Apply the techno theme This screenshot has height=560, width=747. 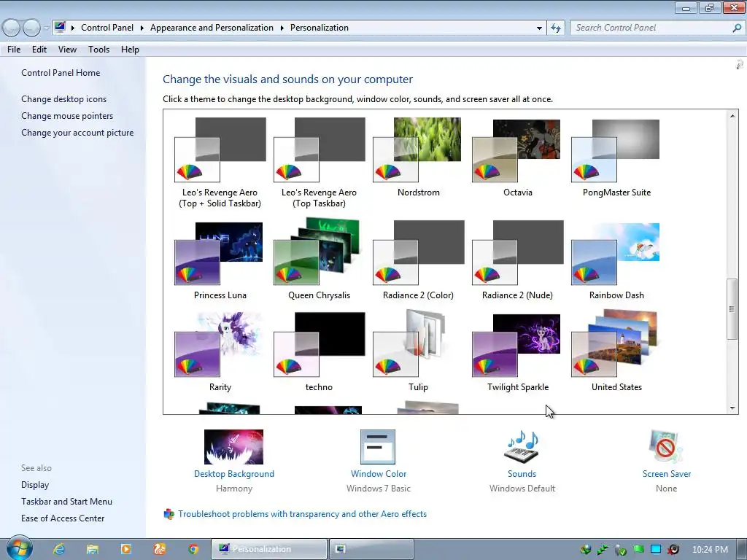[320, 352]
